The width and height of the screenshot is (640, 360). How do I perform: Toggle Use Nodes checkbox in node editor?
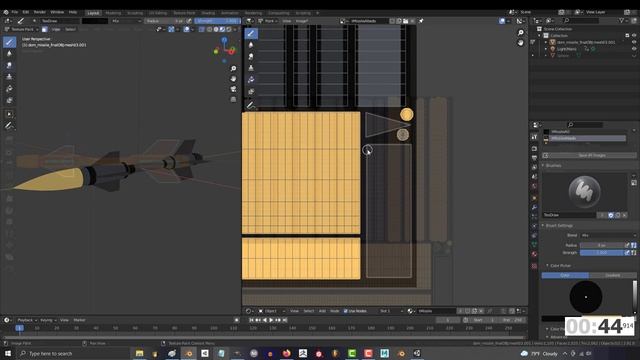point(346,311)
